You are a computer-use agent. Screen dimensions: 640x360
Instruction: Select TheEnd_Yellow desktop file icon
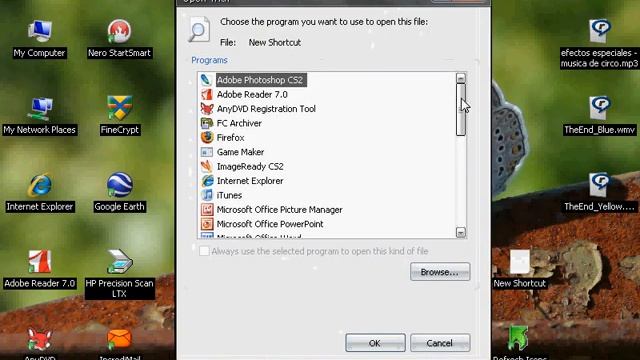599,185
